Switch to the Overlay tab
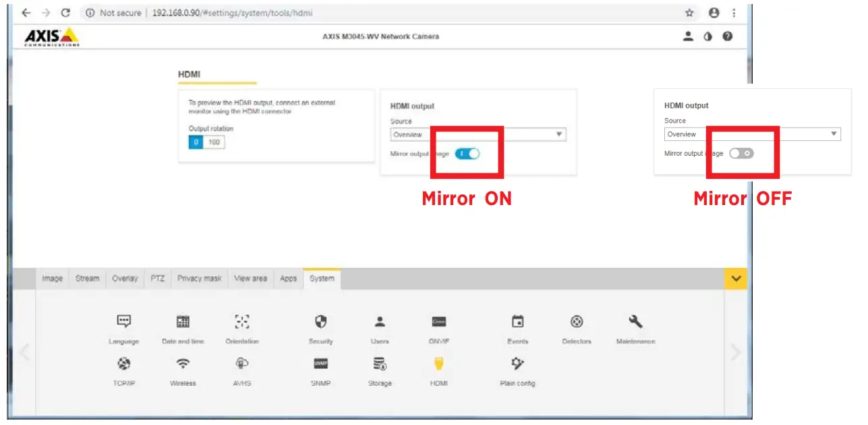 (125, 278)
